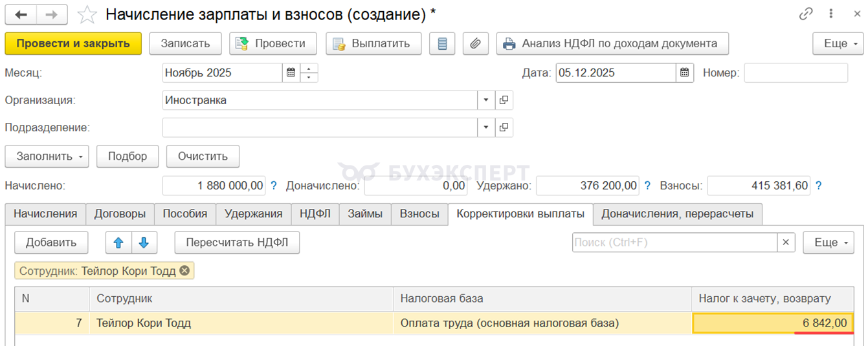Viewport: 868px width, 346px height.
Task: Go forward with the right arrow
Action: [x=50, y=14]
